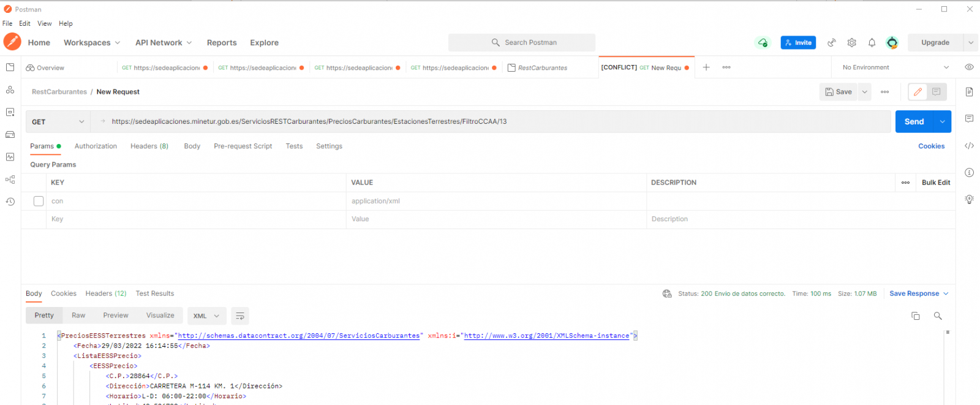The image size is (980, 405).
Task: Open the Save options dropdown arrow
Action: pyautogui.click(x=864, y=92)
